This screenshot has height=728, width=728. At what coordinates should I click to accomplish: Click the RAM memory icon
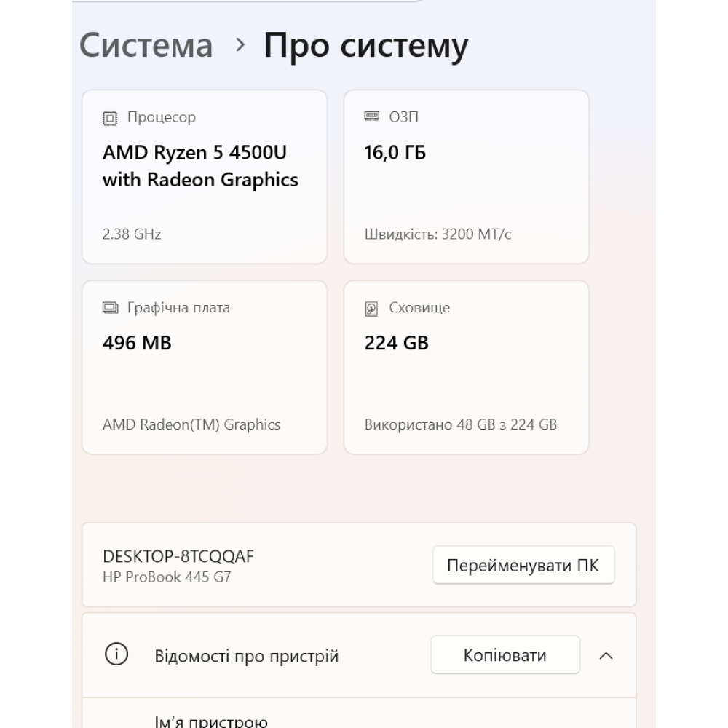pos(371,116)
